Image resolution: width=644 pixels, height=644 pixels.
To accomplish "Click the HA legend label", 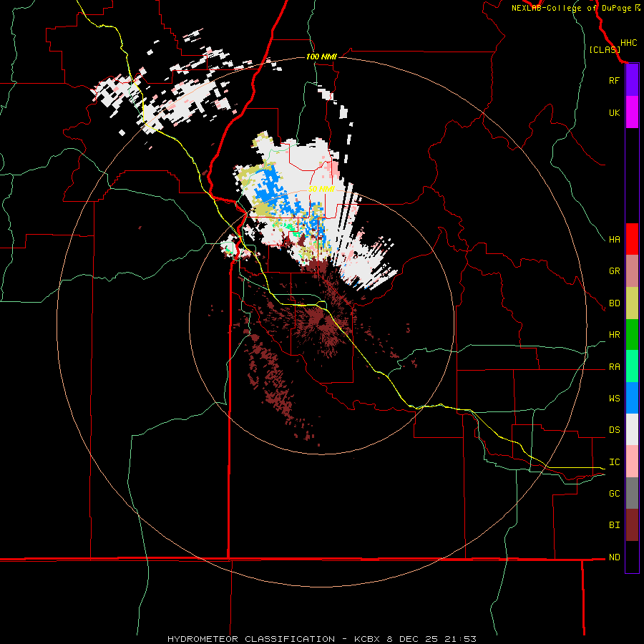I will tap(614, 240).
